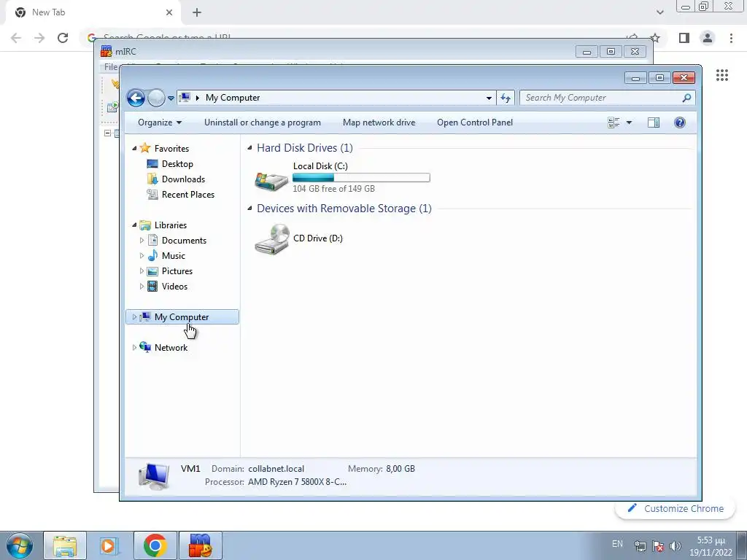Click Uninstall or change a program
747x560 pixels.
(263, 122)
